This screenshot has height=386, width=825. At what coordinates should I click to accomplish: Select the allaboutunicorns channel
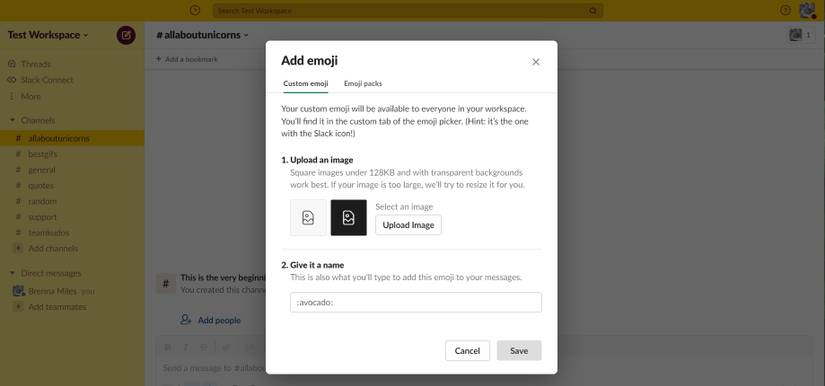(x=72, y=138)
